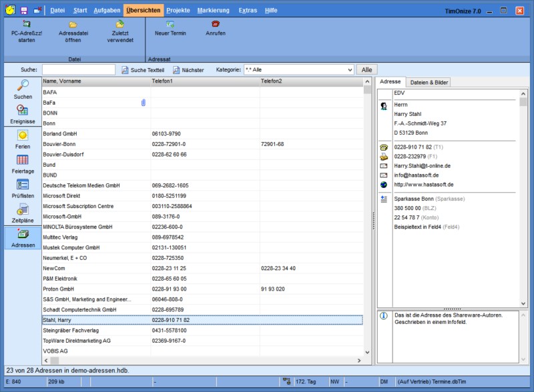The image size is (534, 392).
Task: Open the Extras menu
Action: (248, 11)
